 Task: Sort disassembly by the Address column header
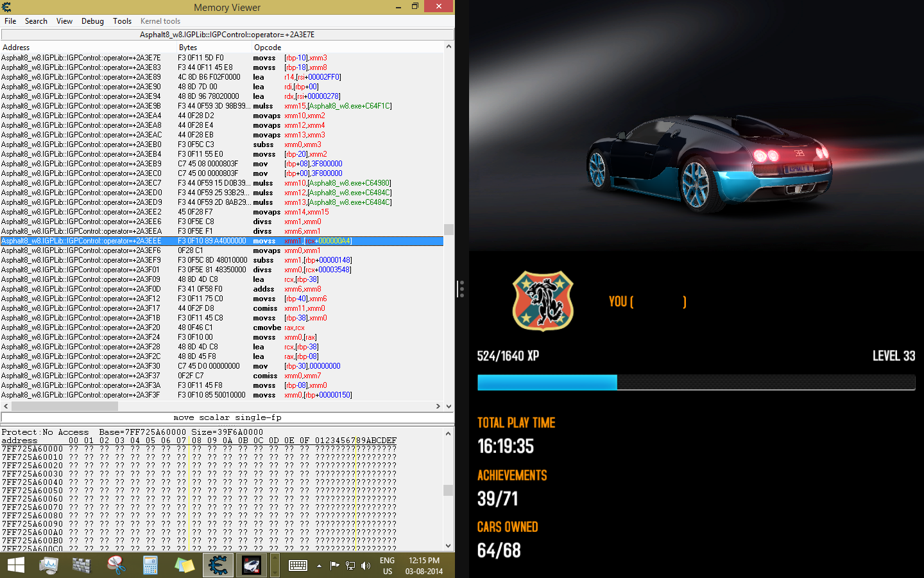coord(16,48)
